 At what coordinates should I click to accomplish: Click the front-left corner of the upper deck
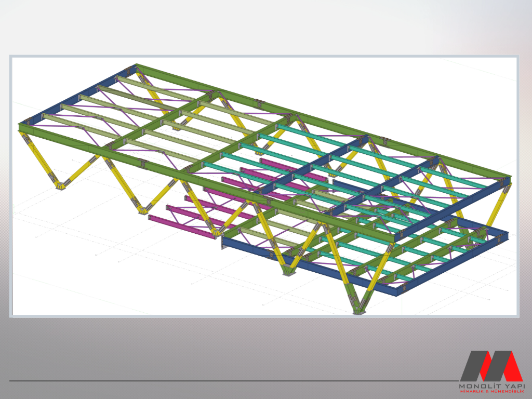pyautogui.click(x=21, y=127)
